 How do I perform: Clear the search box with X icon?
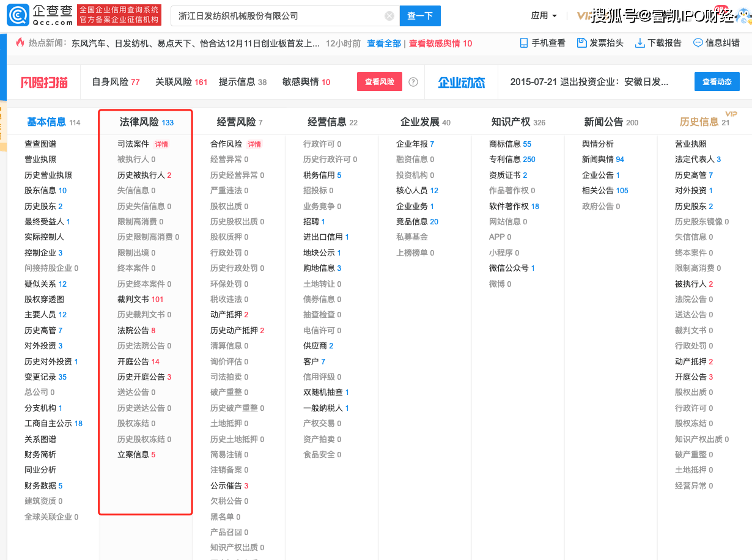tap(389, 16)
